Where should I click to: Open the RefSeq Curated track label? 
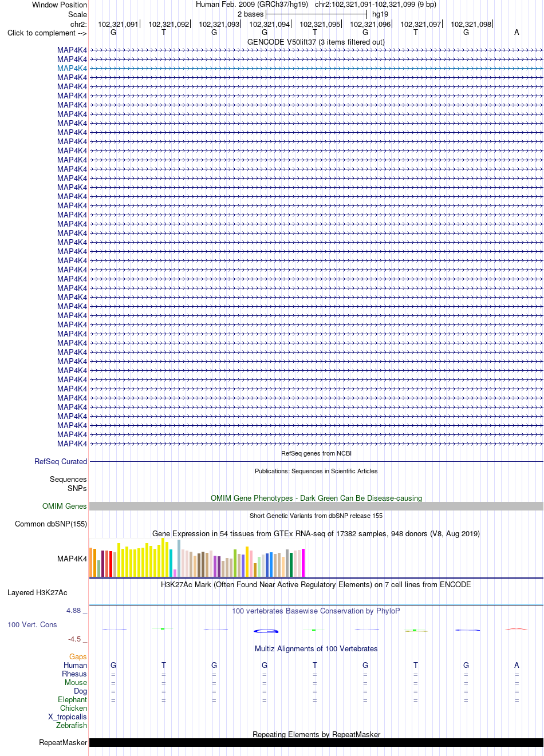[x=61, y=461]
